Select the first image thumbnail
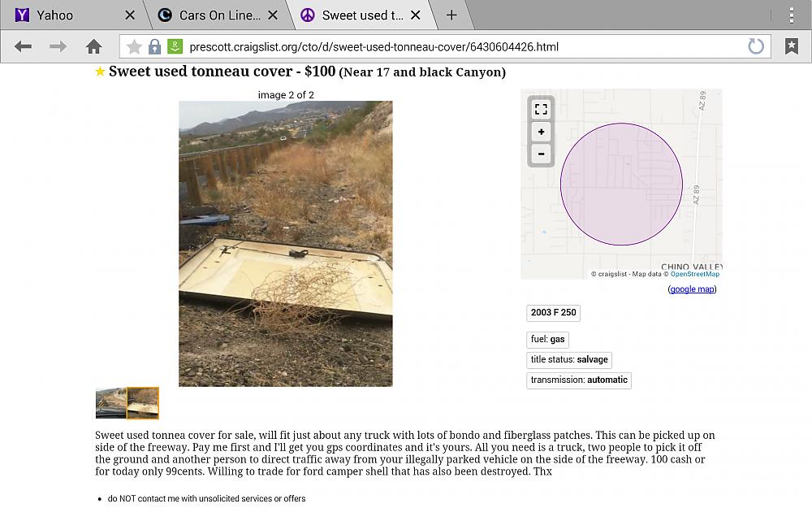This screenshot has width=812, height=508. (110, 402)
